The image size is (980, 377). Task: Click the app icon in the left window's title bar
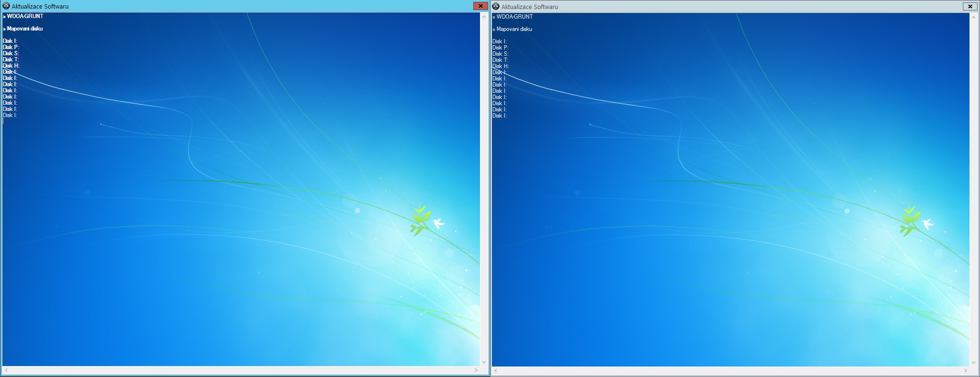6,6
